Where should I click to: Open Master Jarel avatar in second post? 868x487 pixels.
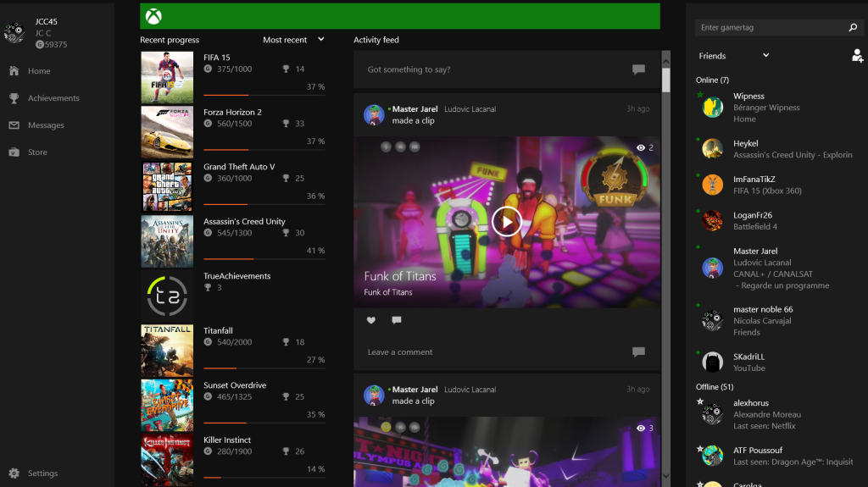click(374, 396)
